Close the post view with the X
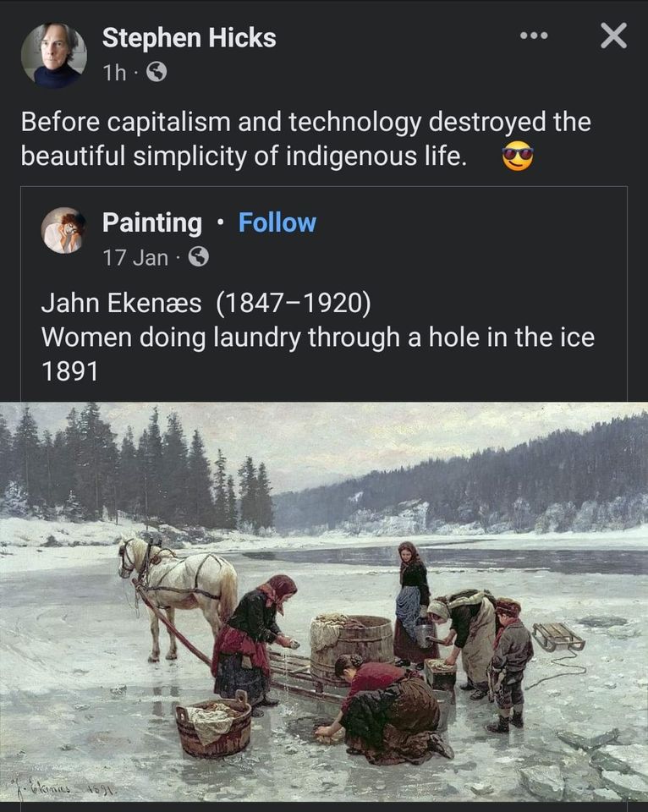Viewport: 648px width, 812px height. tap(614, 36)
